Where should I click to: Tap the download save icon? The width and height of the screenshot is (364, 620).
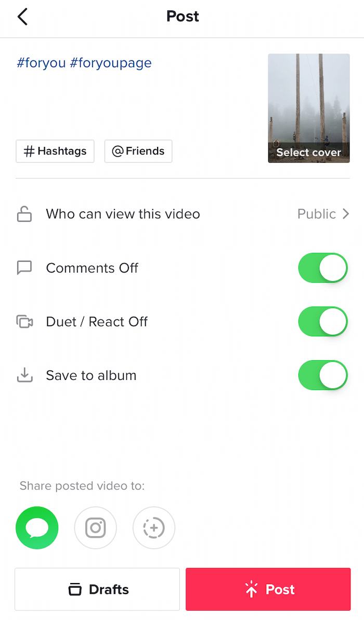tap(24, 375)
